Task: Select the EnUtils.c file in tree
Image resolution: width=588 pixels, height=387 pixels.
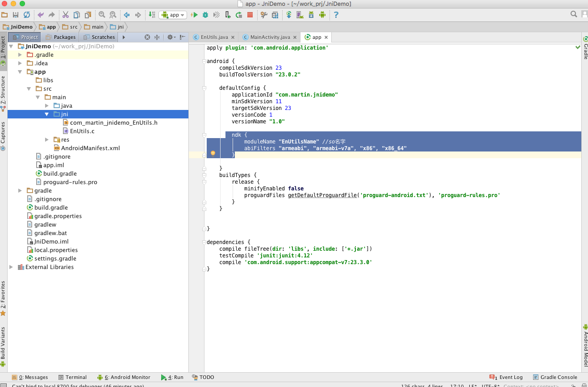Action: pos(82,131)
